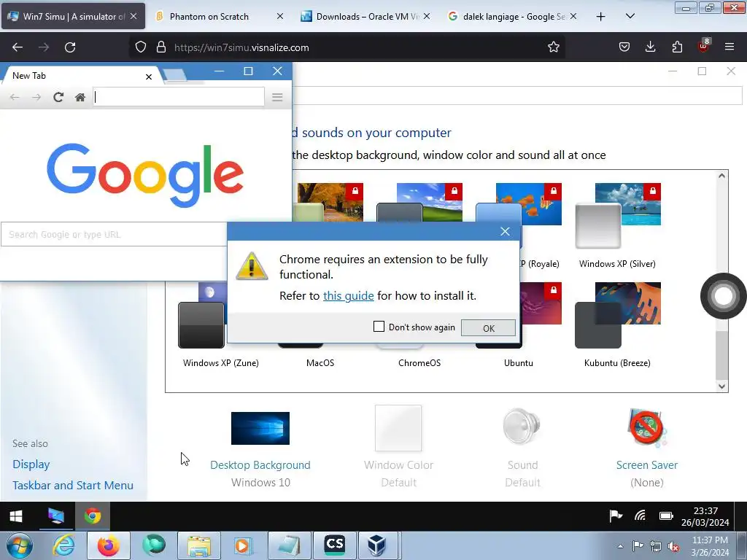Click the round floating assistive button
The image size is (747, 560).
coord(723,296)
